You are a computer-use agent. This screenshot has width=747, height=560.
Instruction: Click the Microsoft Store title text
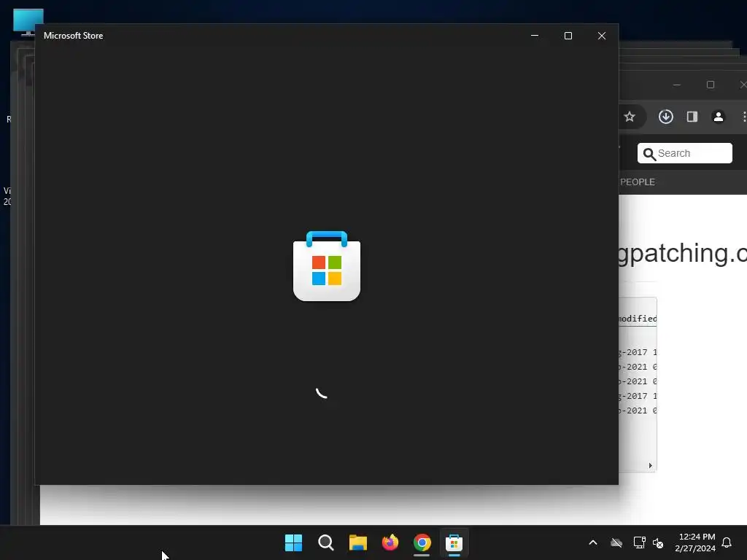click(74, 36)
